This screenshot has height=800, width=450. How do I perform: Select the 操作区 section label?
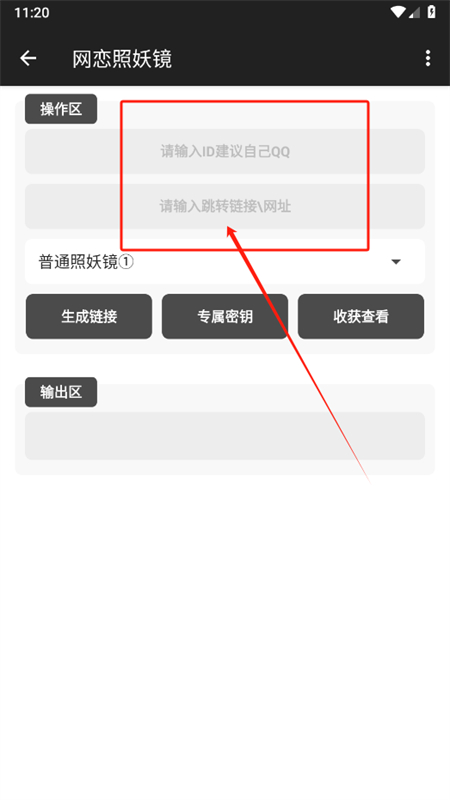pyautogui.click(x=61, y=109)
